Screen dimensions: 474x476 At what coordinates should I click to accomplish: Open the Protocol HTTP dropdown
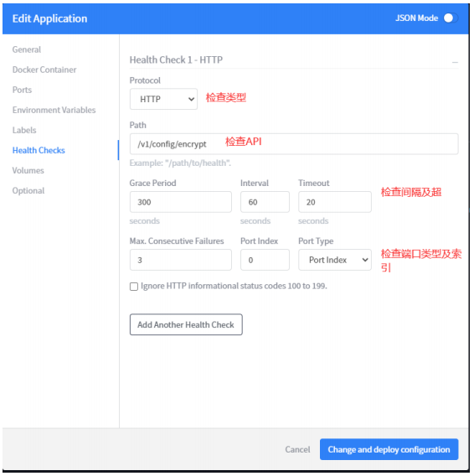[163, 99]
